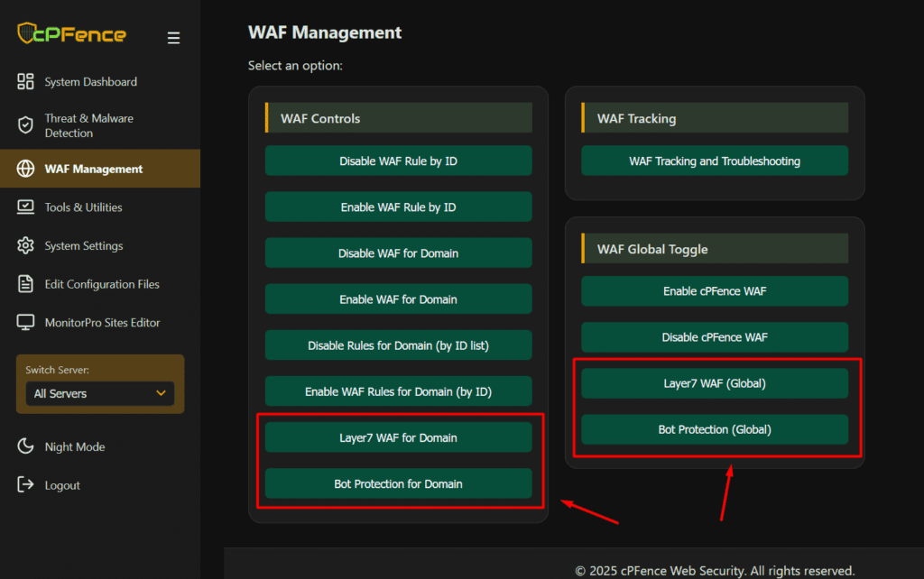Viewport: 924px width, 579px height.
Task: Log out via Logout link
Action: pyautogui.click(x=62, y=485)
